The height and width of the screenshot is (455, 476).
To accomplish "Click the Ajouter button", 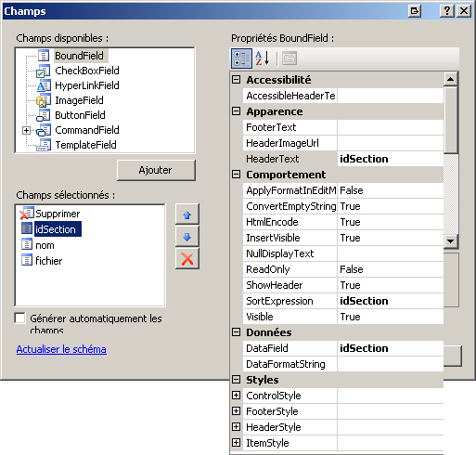I will 156,170.
